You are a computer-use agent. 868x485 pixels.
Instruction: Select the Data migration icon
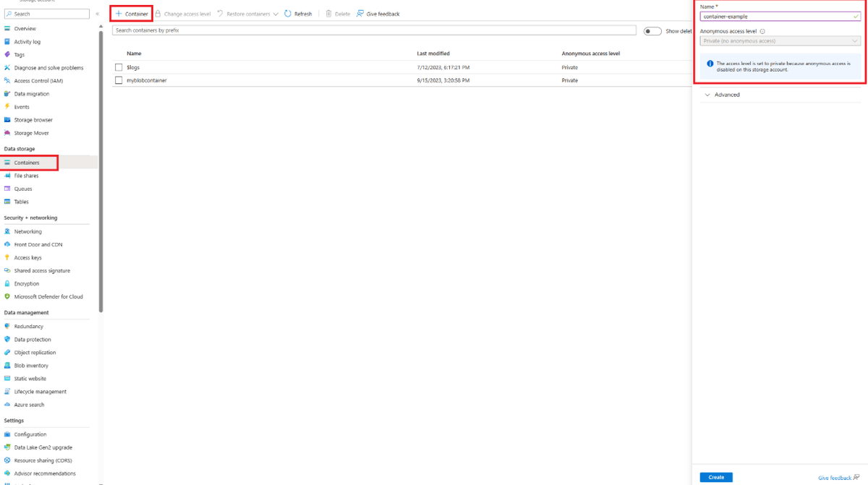7,94
